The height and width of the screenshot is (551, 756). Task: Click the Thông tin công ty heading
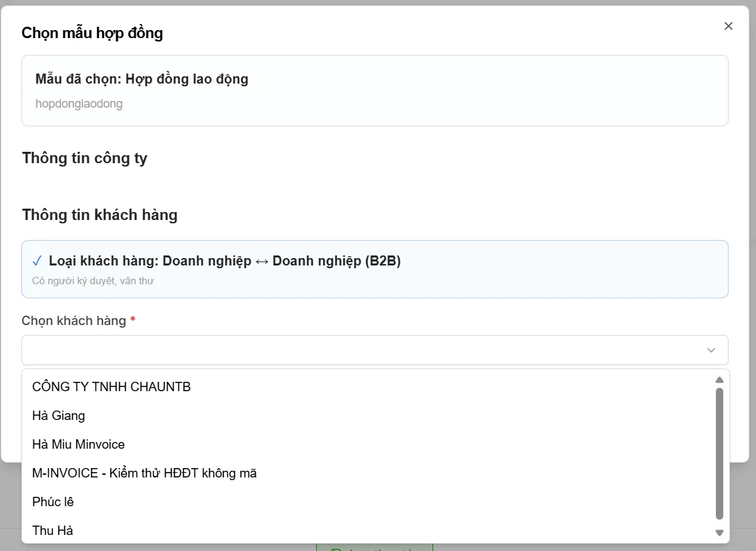pyautogui.click(x=85, y=158)
